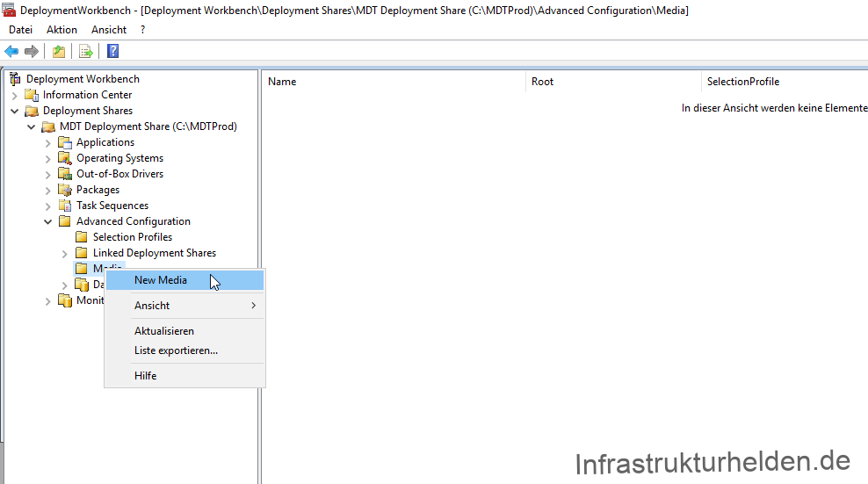Click the Deployment Workbench root icon

[15, 79]
